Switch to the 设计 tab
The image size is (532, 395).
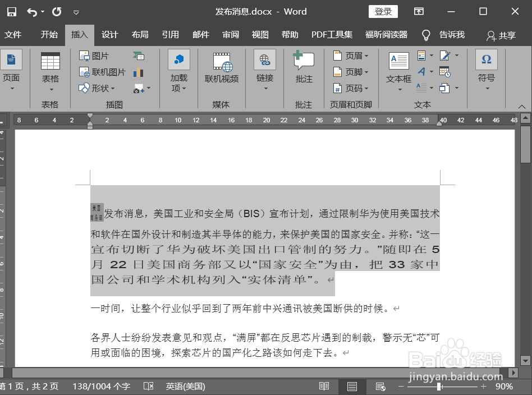109,35
